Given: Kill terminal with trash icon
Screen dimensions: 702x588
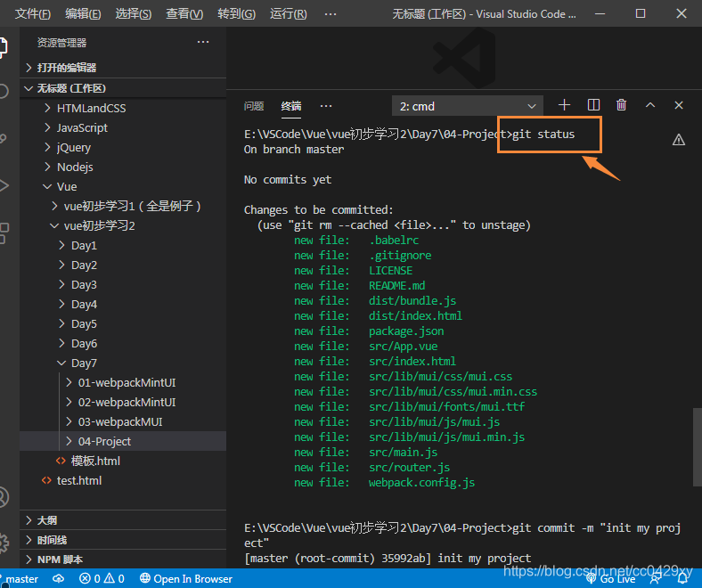Looking at the screenshot, I should coord(621,105).
